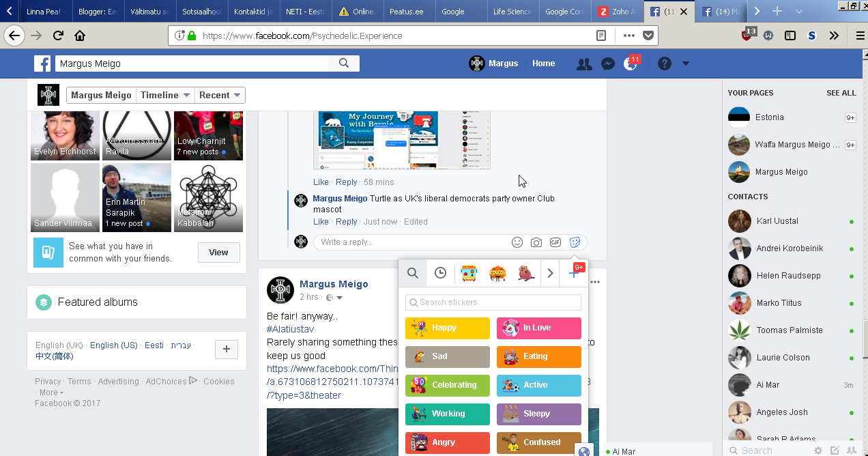Switch to the Facebook (14) browser tab
The height and width of the screenshot is (456, 868).
721,12
